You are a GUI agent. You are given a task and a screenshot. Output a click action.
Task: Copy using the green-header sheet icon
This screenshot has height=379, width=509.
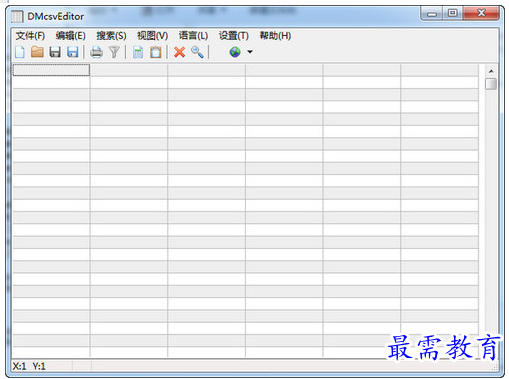(138, 52)
